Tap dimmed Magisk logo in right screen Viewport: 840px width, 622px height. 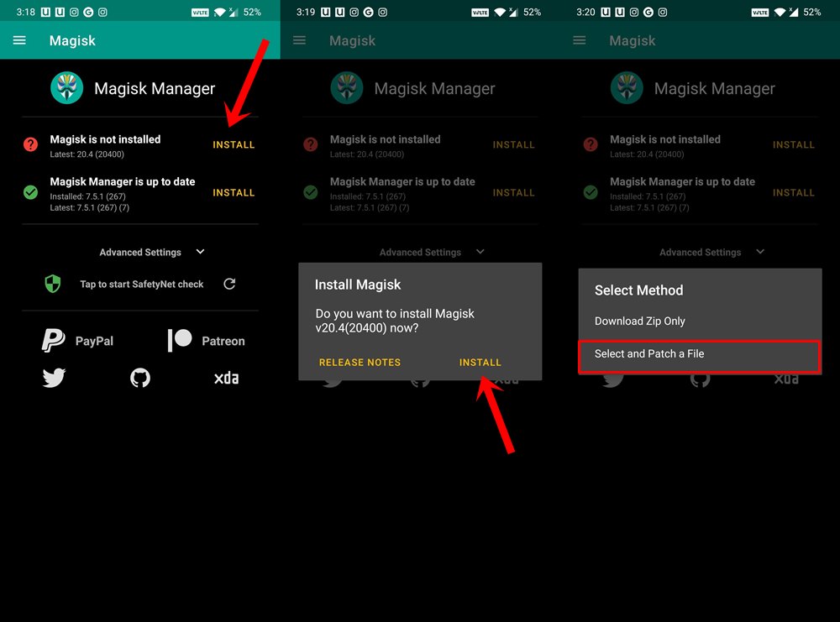point(627,88)
